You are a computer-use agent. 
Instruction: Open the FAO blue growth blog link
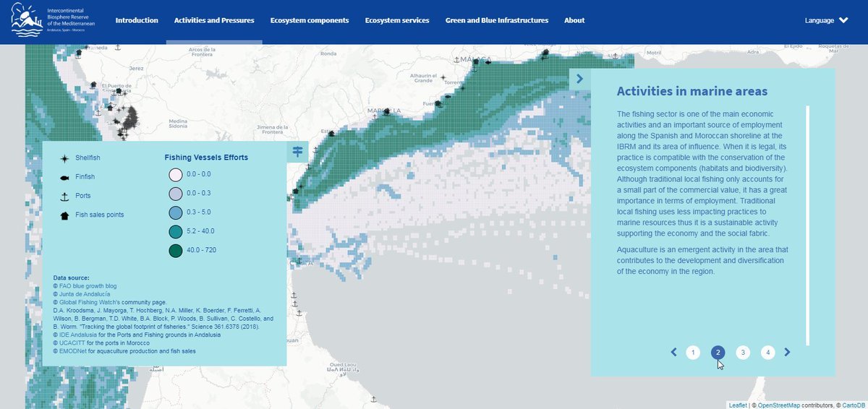pyautogui.click(x=85, y=286)
